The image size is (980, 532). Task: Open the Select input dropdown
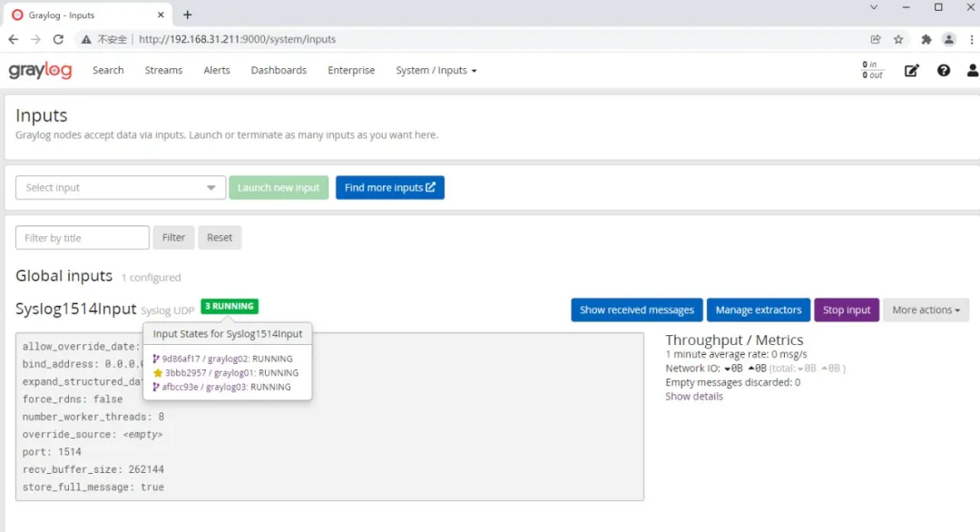coord(121,188)
